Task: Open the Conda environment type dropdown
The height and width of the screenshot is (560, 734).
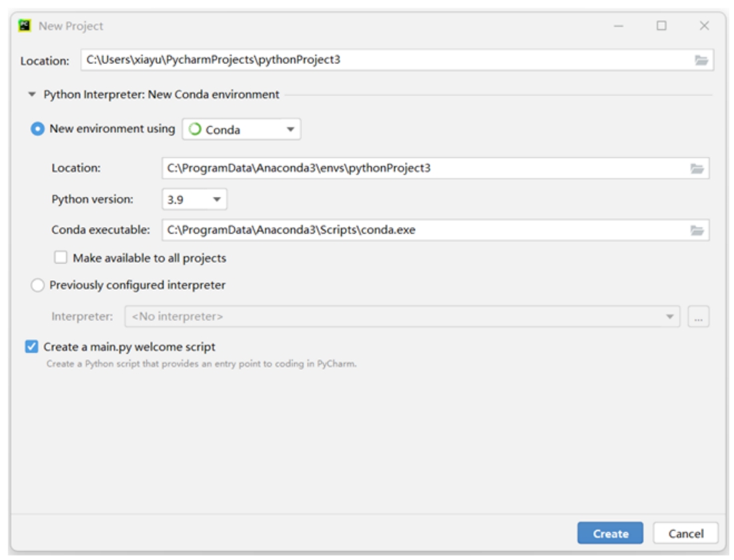Action: tap(242, 129)
